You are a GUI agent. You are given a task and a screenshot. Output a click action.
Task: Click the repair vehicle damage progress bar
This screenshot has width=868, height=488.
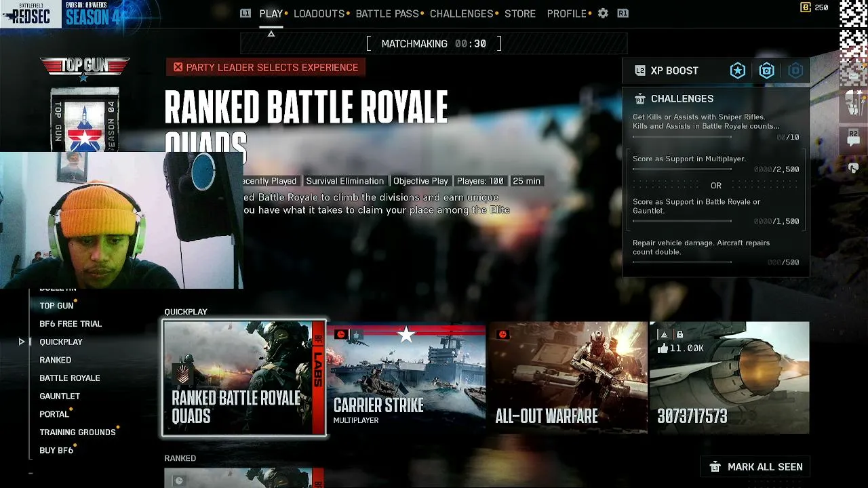click(x=682, y=262)
